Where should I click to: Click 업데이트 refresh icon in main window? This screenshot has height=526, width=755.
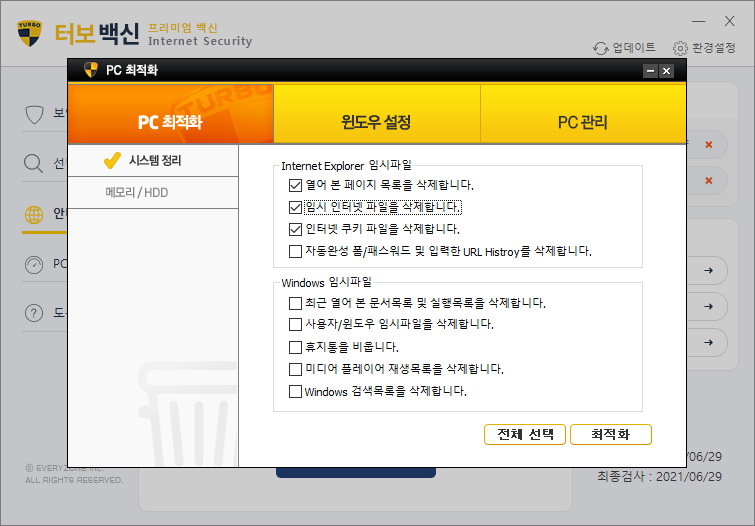pyautogui.click(x=601, y=48)
